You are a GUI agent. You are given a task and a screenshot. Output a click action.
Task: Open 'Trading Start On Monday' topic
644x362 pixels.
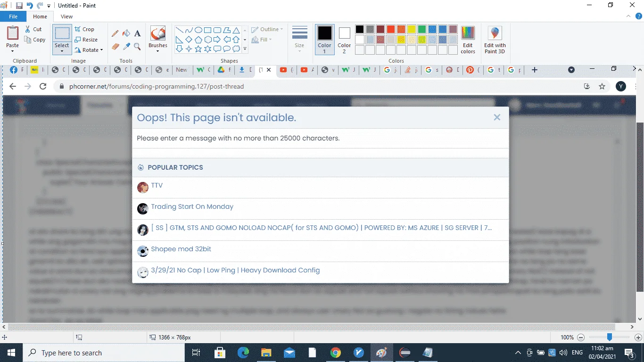192,206
